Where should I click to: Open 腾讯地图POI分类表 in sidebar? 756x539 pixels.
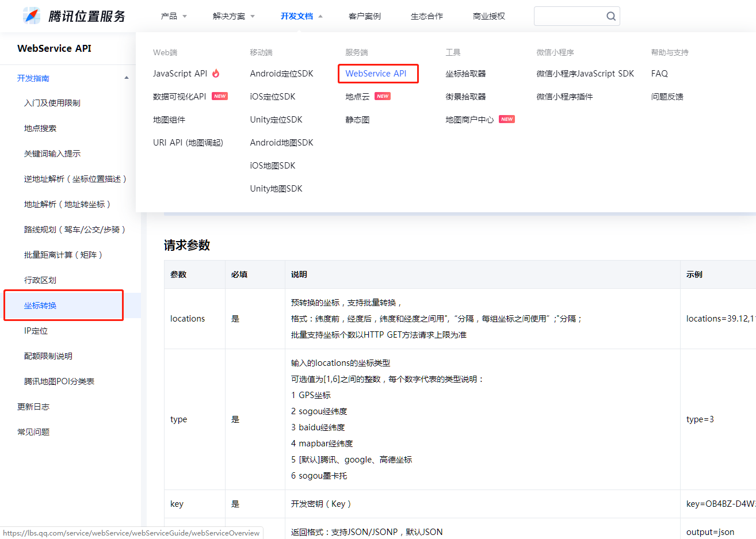point(59,381)
